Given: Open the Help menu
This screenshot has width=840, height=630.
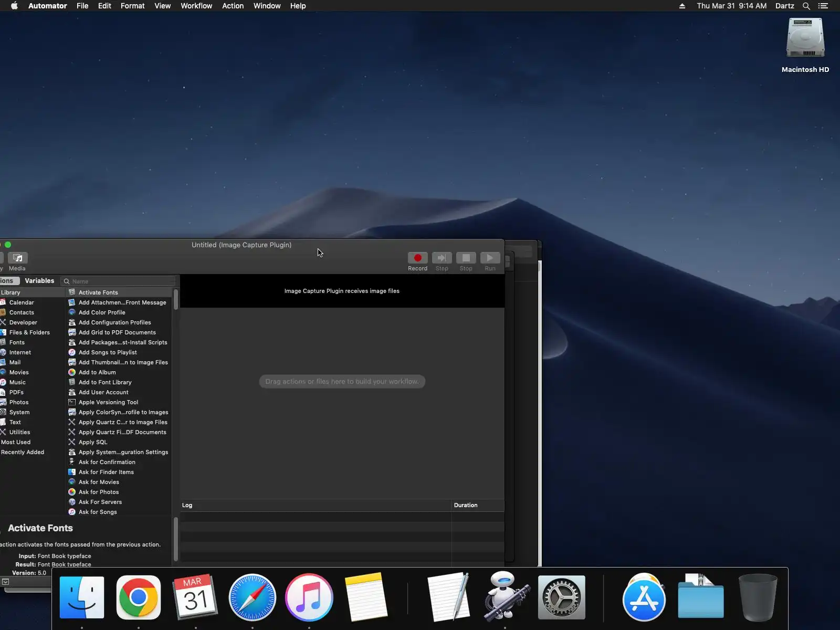Looking at the screenshot, I should (x=298, y=6).
